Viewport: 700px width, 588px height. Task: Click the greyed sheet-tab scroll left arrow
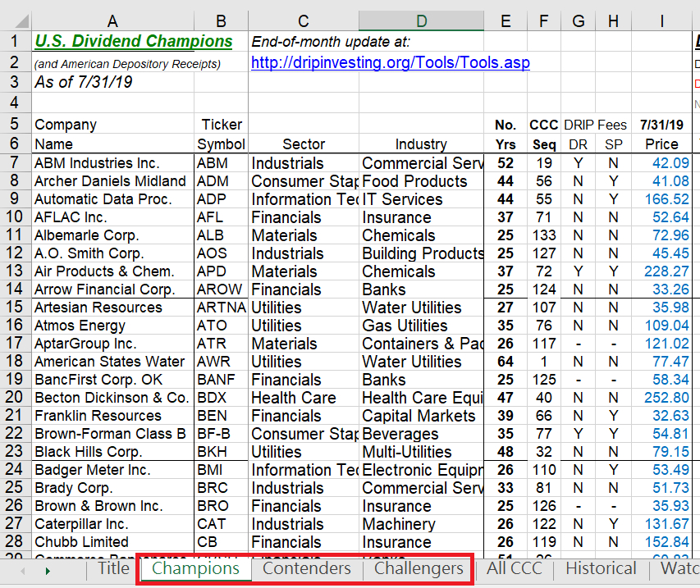point(23,571)
